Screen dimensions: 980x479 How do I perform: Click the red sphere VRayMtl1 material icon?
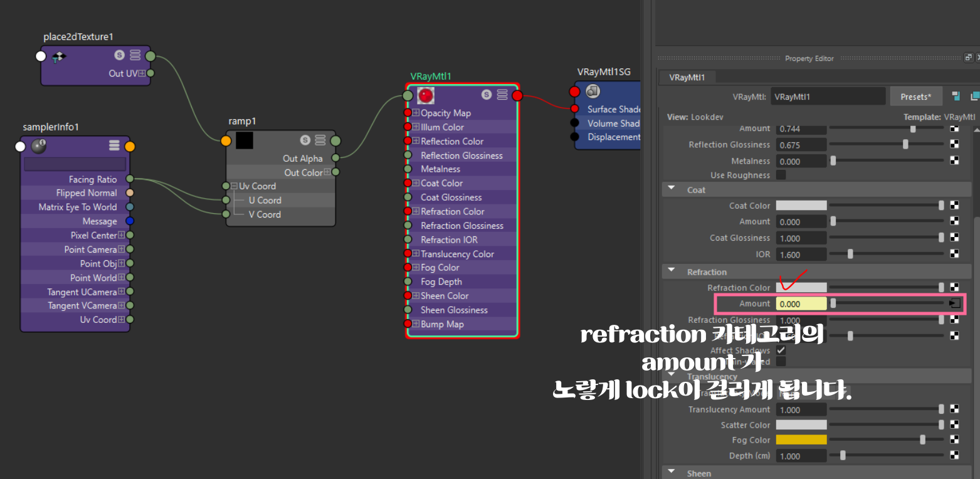click(x=426, y=95)
